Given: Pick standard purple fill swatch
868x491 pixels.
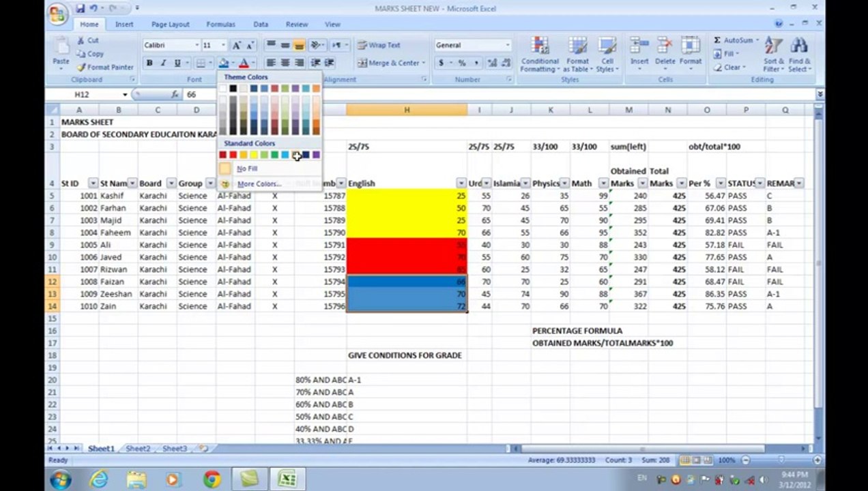Looking at the screenshot, I should point(316,155).
